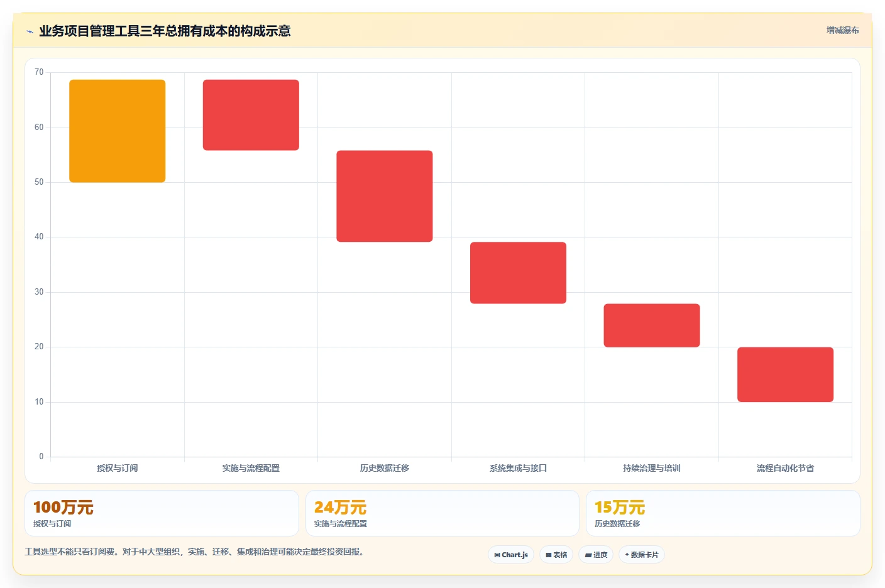Click the 15万元 value in the third card

(x=620, y=508)
